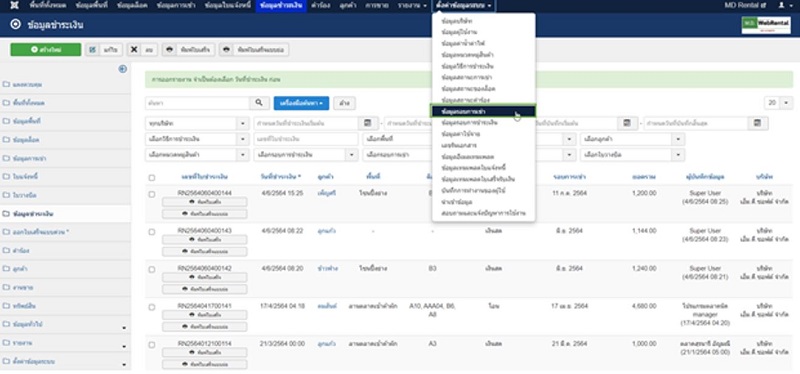Open the page size dropdown showing 20
This screenshot has width=800, height=374.
click(778, 103)
